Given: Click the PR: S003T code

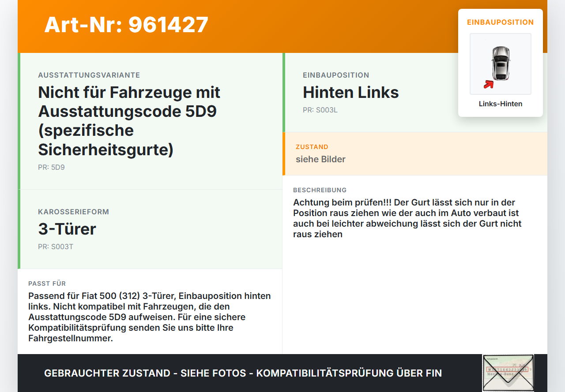Looking at the screenshot, I should tap(56, 247).
